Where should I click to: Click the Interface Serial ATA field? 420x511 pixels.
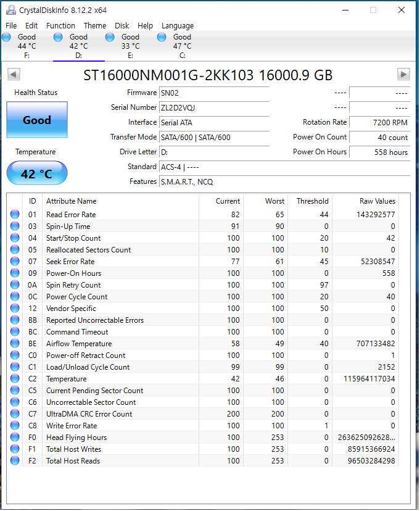[214, 123]
